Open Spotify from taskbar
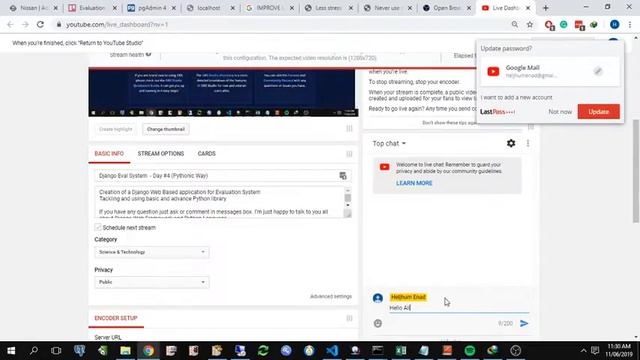 (x=470, y=350)
